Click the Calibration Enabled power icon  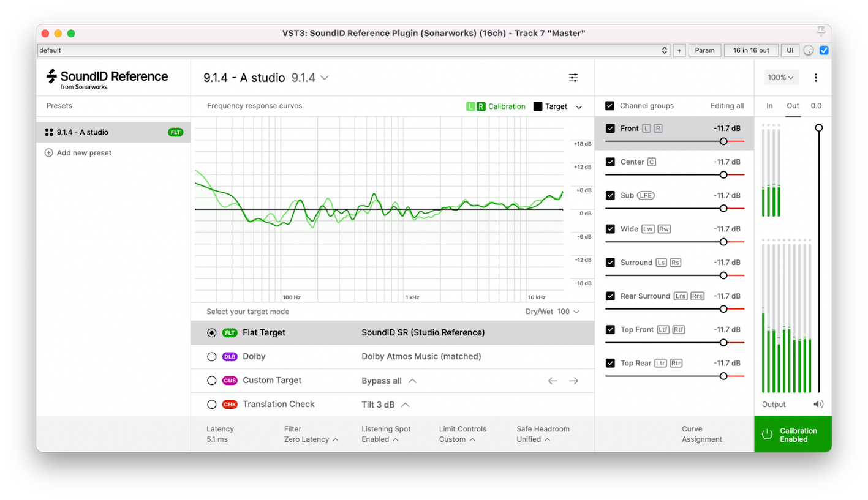pos(767,434)
